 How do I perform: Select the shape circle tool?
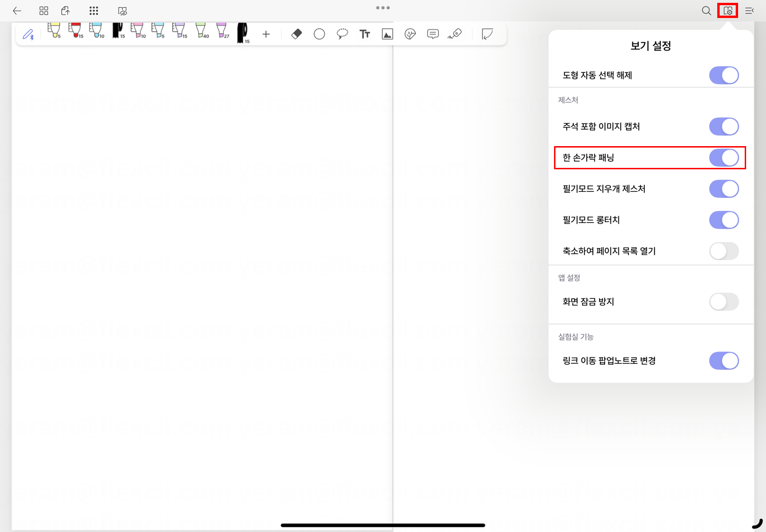[319, 34]
